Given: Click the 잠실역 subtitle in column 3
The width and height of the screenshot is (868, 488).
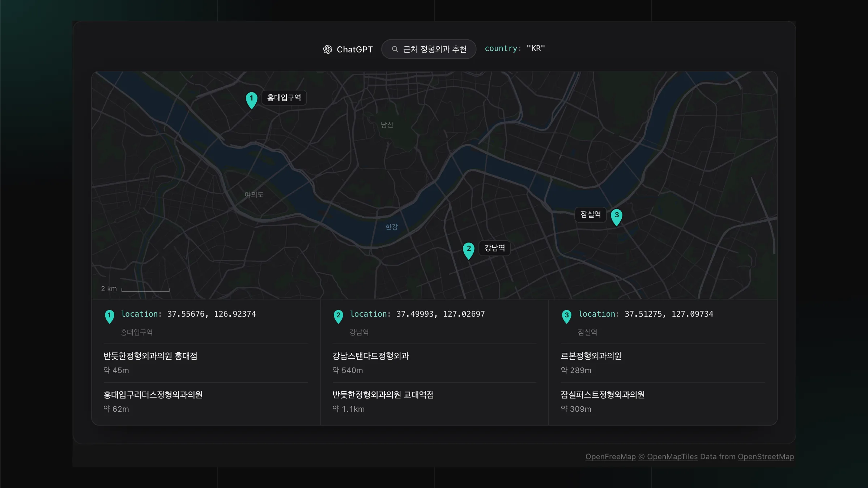Looking at the screenshot, I should 587,332.
